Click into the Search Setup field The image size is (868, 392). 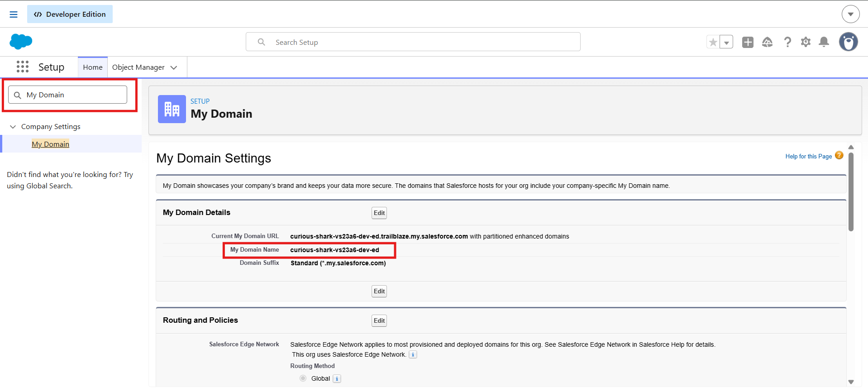tap(413, 42)
